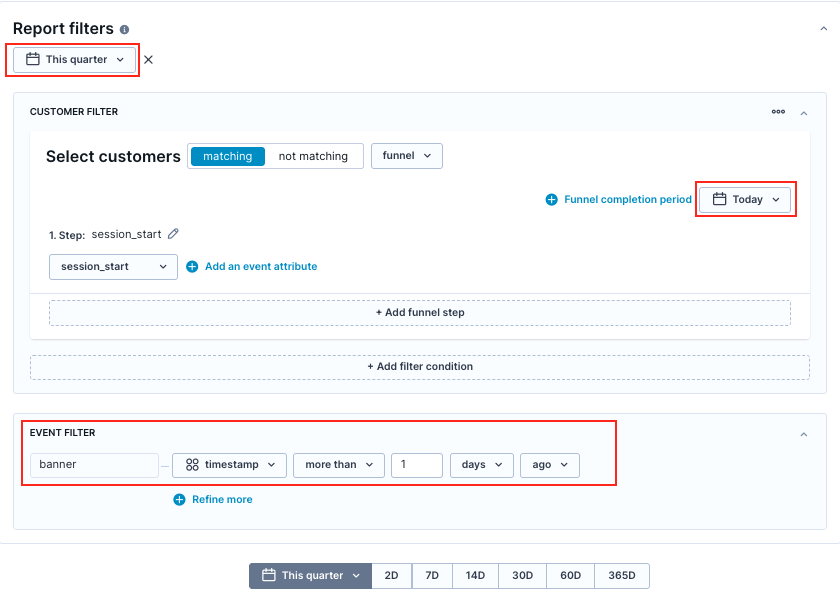Switch to not matching customers
The image size is (840, 600).
313,156
